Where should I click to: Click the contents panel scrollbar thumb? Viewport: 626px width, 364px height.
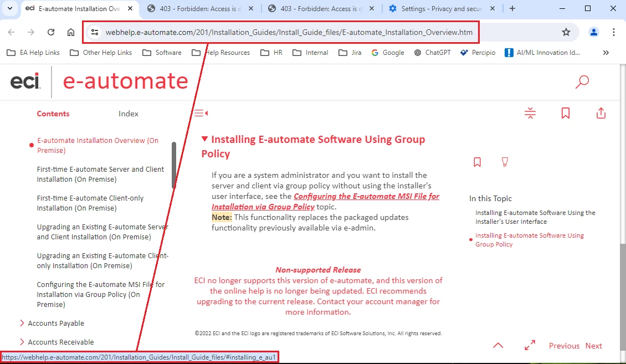click(x=173, y=165)
